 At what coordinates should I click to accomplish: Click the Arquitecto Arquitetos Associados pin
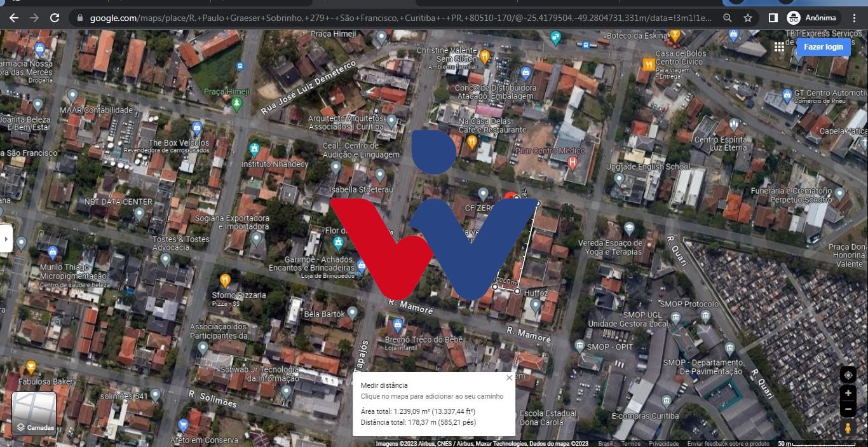click(x=391, y=120)
